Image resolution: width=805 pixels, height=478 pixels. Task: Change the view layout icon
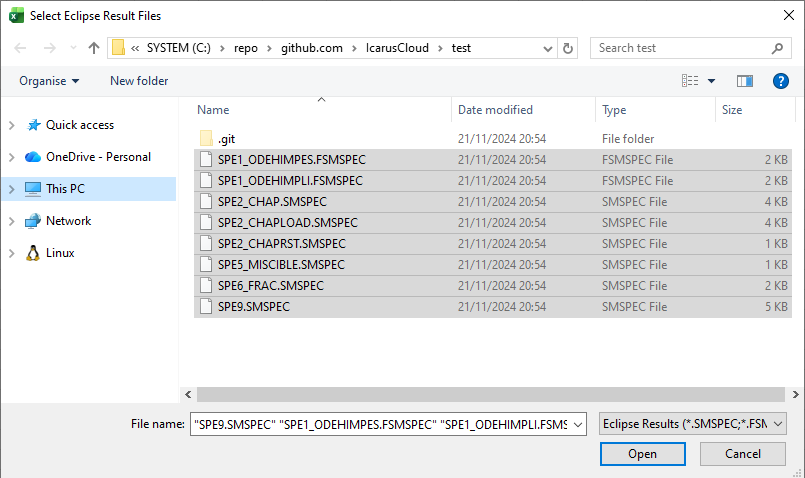coord(690,81)
